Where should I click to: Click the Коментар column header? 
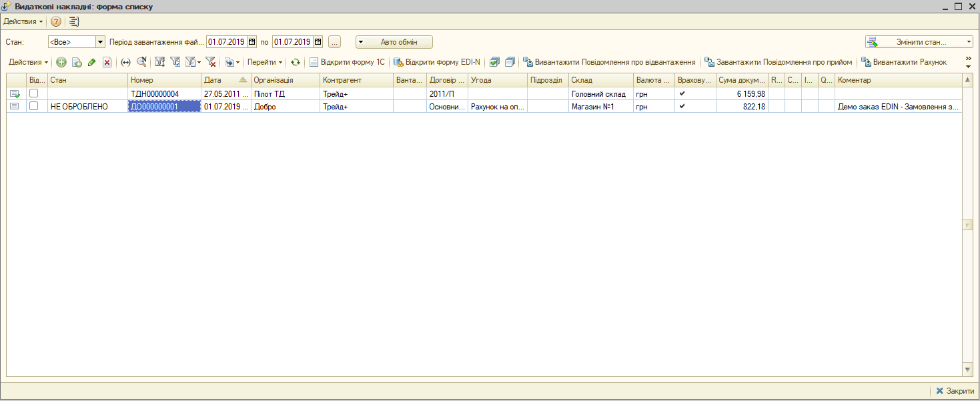pyautogui.click(x=899, y=80)
